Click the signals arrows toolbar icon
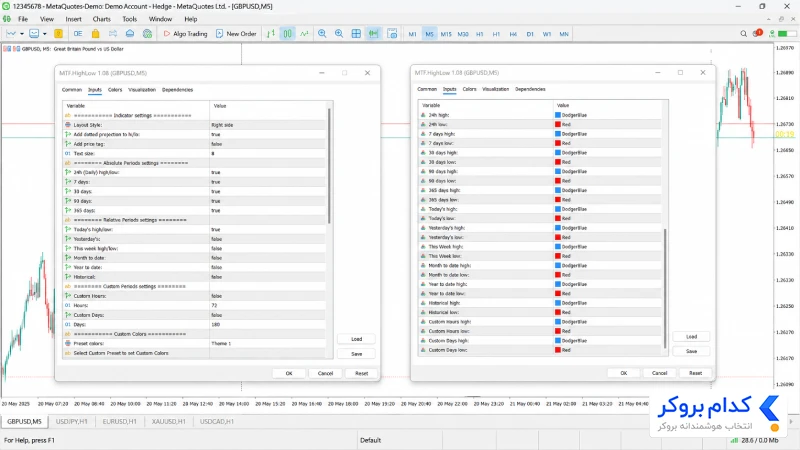 pos(113,34)
